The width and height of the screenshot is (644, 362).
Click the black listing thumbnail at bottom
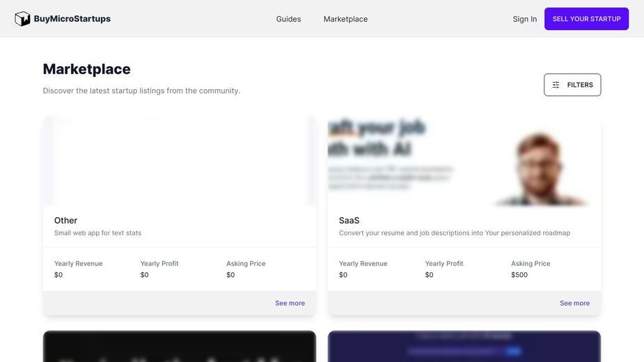180,347
